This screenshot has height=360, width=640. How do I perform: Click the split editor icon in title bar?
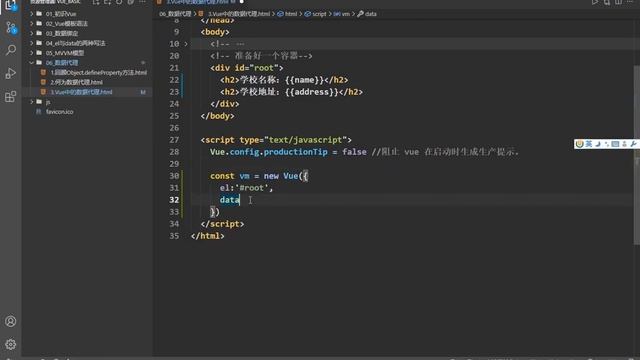618,2
